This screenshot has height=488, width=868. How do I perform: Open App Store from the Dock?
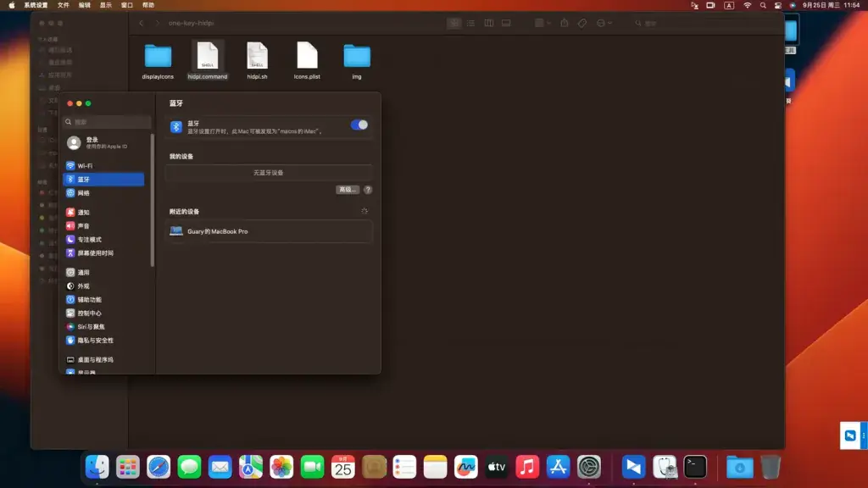(558, 467)
